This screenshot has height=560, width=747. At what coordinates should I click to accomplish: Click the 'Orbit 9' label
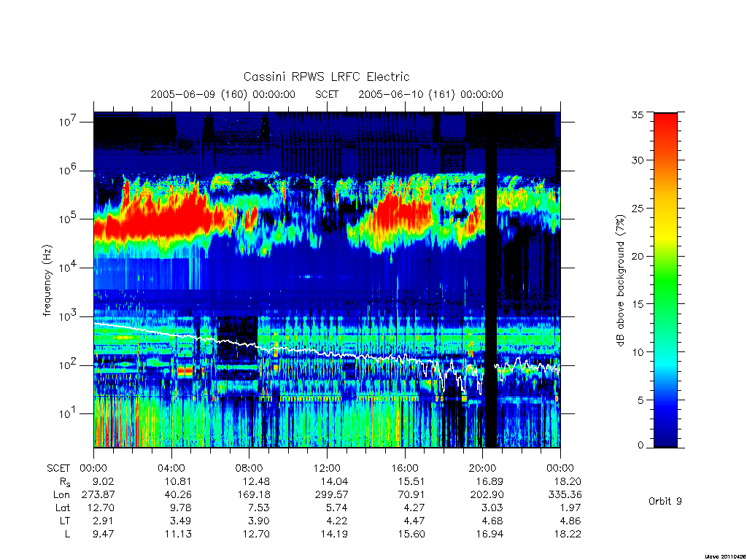(x=665, y=501)
